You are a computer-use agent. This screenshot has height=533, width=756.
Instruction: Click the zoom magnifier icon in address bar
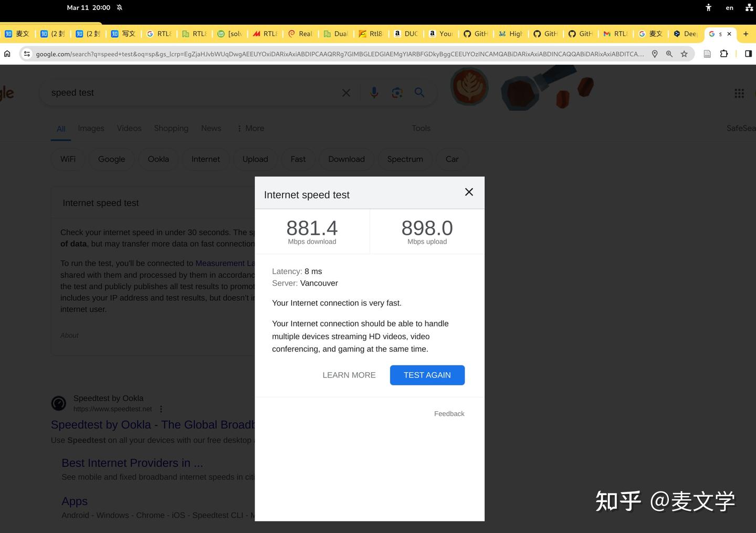tap(669, 54)
